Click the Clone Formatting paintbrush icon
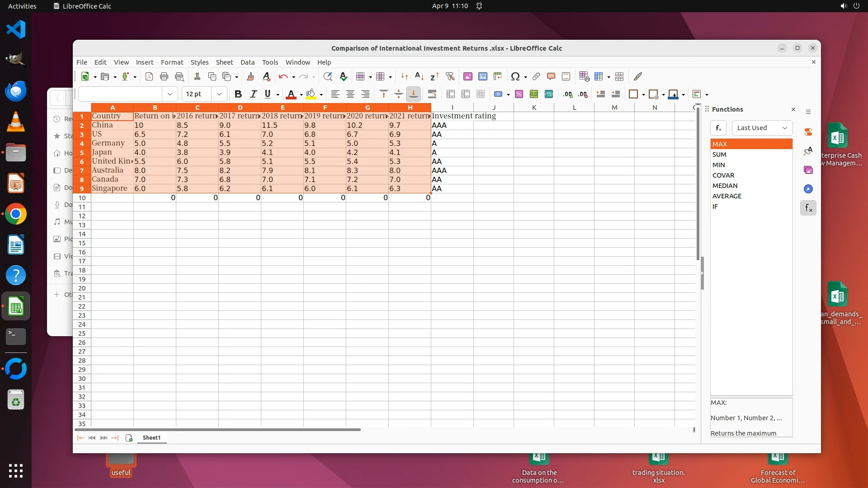Screen dimensions: 868x488 point(250,77)
